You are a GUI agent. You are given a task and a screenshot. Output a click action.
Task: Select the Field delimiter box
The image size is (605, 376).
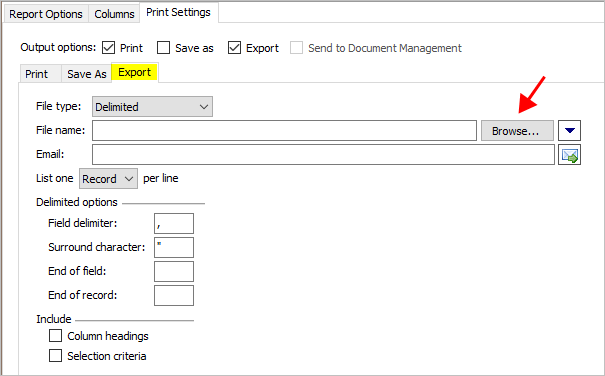click(x=174, y=224)
